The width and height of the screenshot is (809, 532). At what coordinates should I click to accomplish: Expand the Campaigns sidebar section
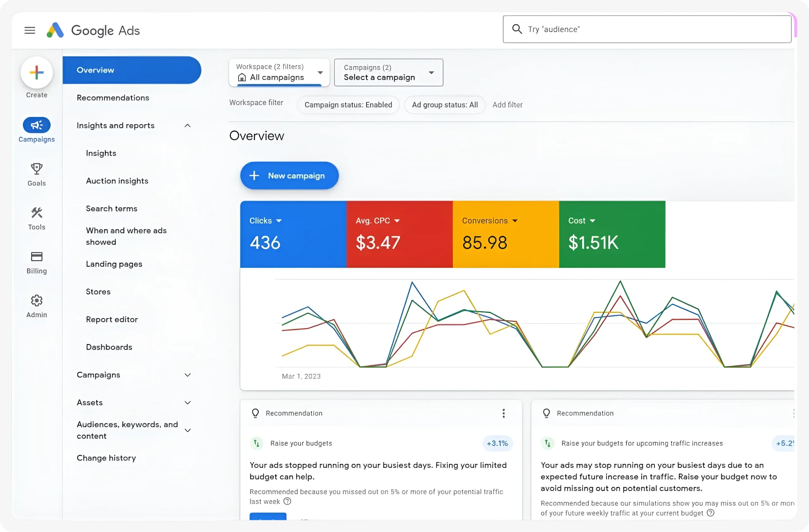coord(187,375)
